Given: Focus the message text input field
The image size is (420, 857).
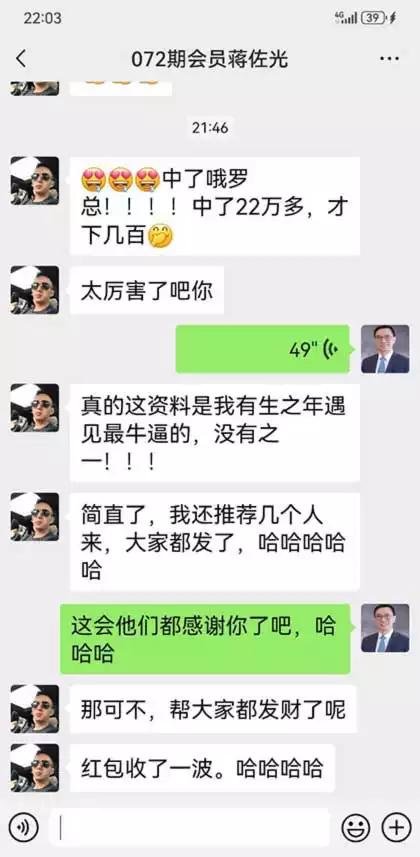Looking at the screenshot, I should (x=190, y=827).
